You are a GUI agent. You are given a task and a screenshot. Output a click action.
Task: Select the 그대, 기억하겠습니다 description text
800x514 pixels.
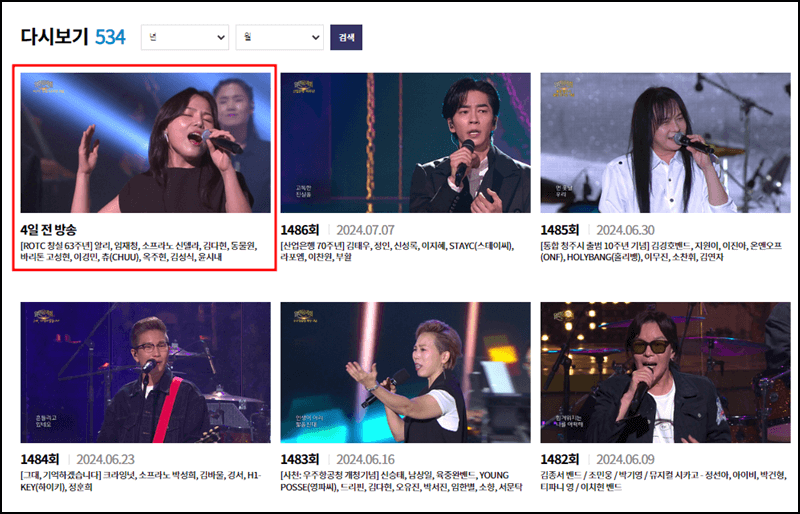click(x=141, y=481)
